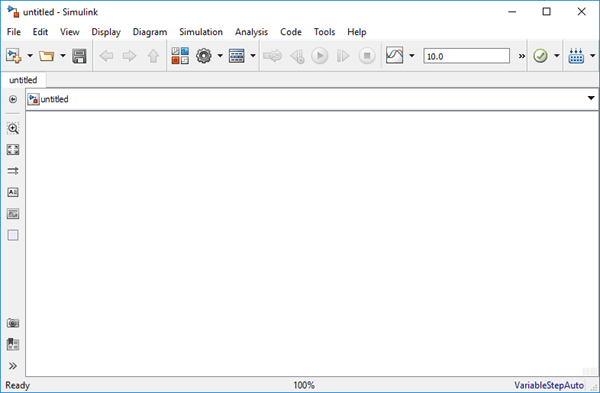This screenshot has width=600, height=393.
Task: Select the Annotation text tool
Action: [13, 192]
